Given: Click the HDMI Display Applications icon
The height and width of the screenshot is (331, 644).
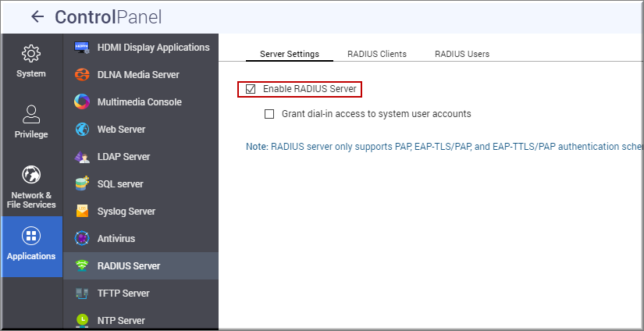Looking at the screenshot, I should click(x=82, y=48).
